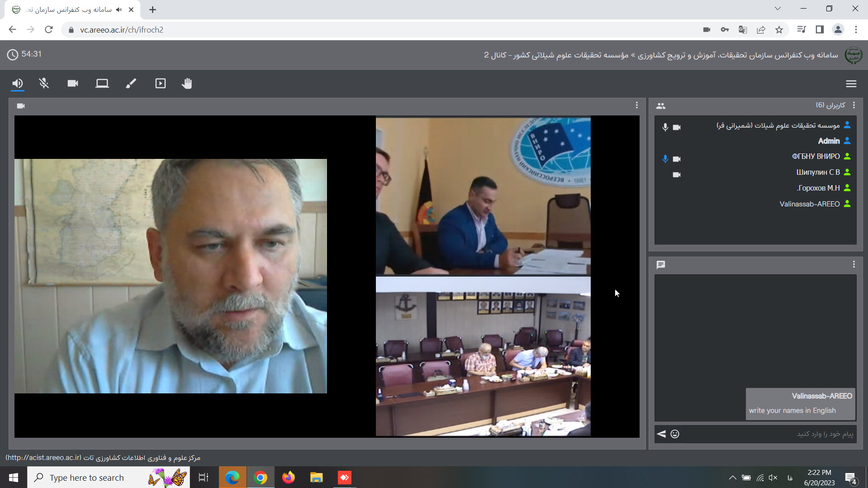
Task: Toggle the webcam camera button
Action: coord(73,83)
